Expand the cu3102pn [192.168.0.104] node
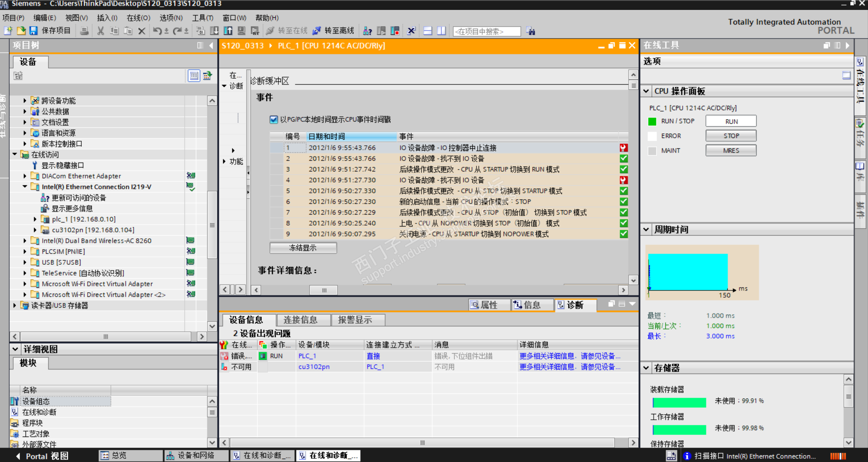 coord(35,230)
